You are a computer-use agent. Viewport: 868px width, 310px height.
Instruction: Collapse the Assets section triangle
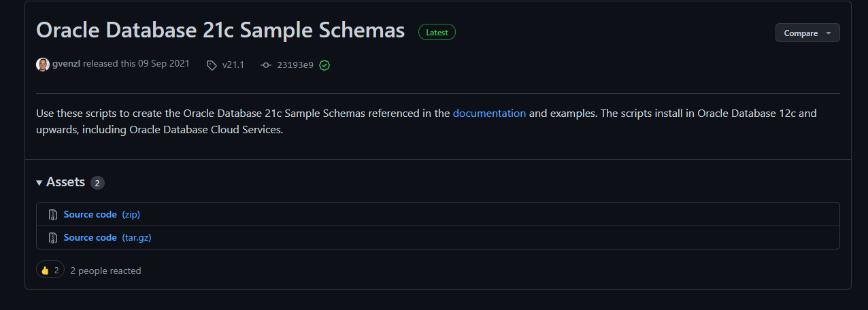pos(39,183)
